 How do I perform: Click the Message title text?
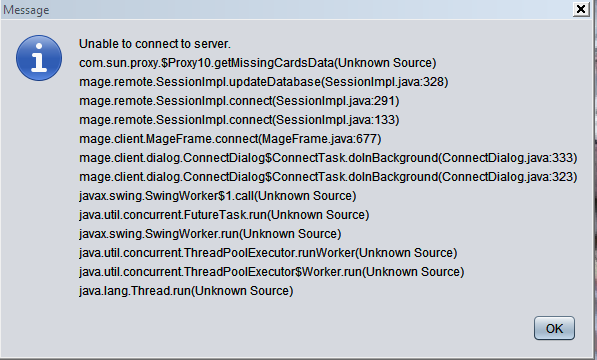pyautogui.click(x=26, y=10)
